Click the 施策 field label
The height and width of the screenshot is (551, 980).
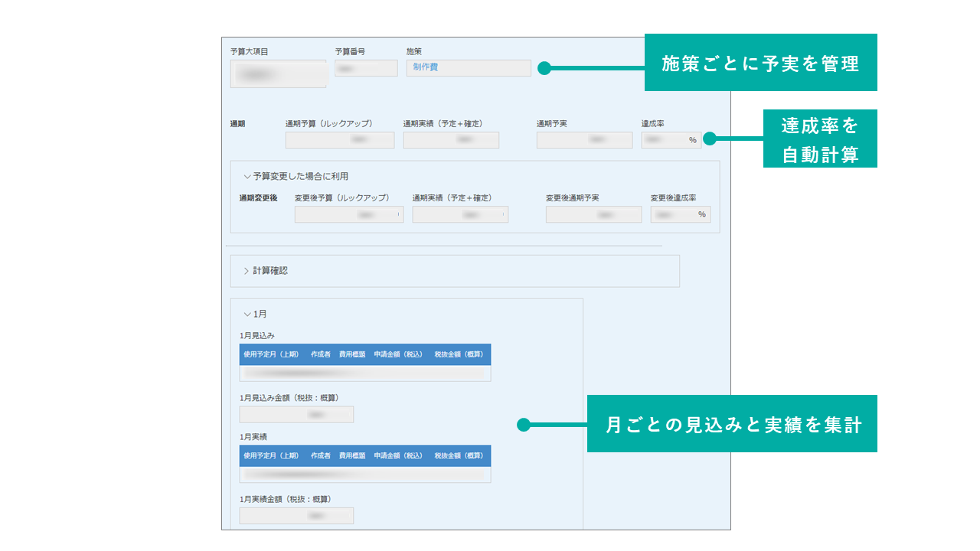414,51
